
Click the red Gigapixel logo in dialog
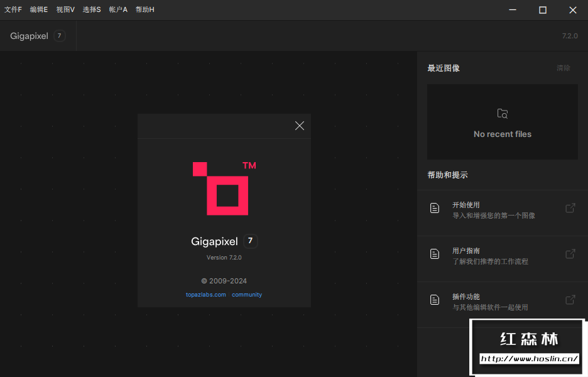point(224,188)
